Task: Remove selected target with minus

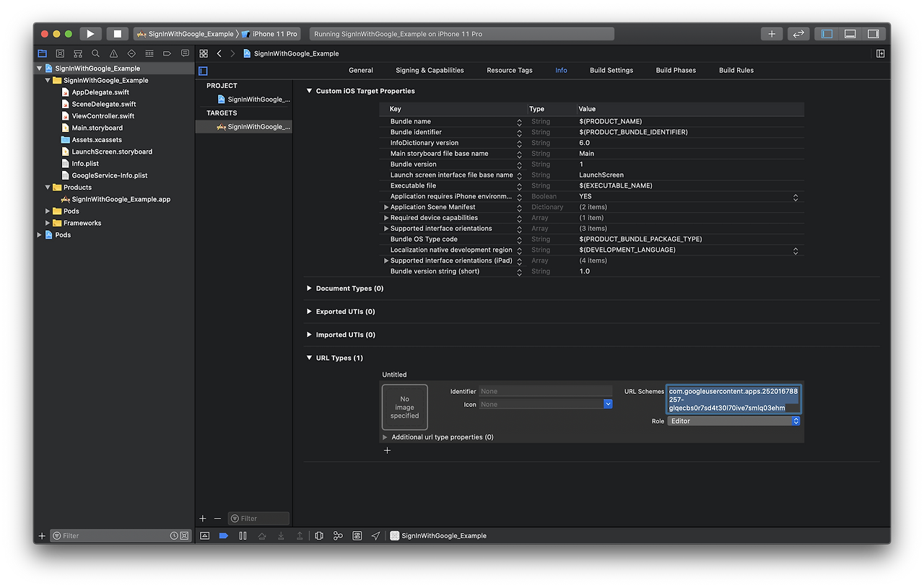Action: [x=217, y=518]
